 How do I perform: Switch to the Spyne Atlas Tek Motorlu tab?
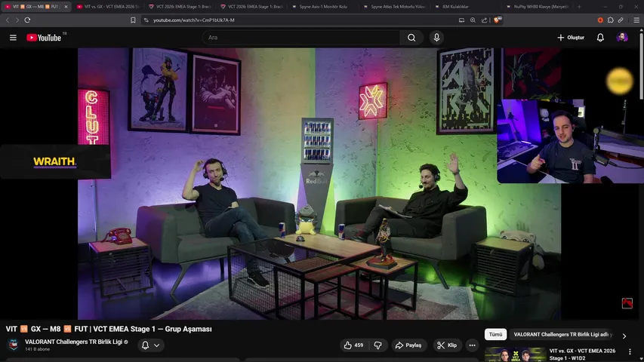[394, 7]
